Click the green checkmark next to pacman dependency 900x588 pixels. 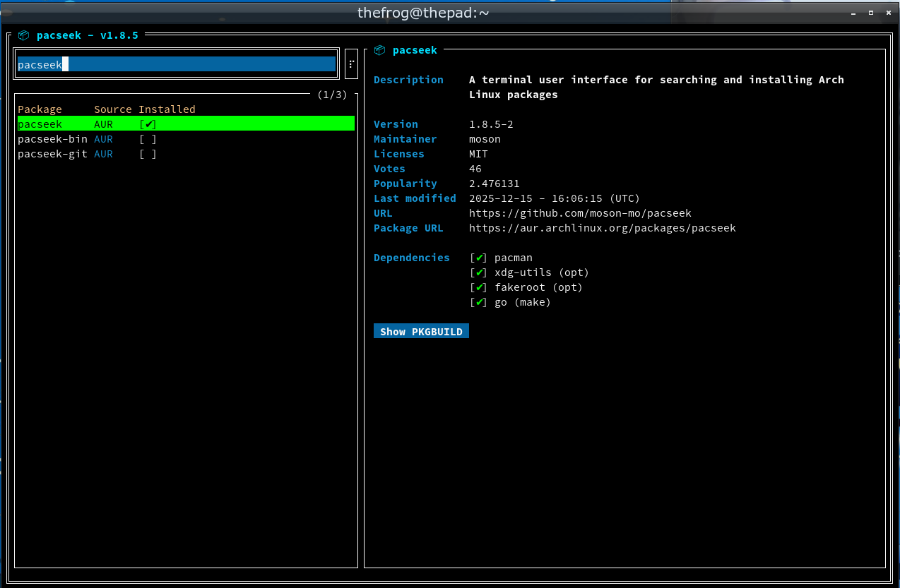[480, 258]
